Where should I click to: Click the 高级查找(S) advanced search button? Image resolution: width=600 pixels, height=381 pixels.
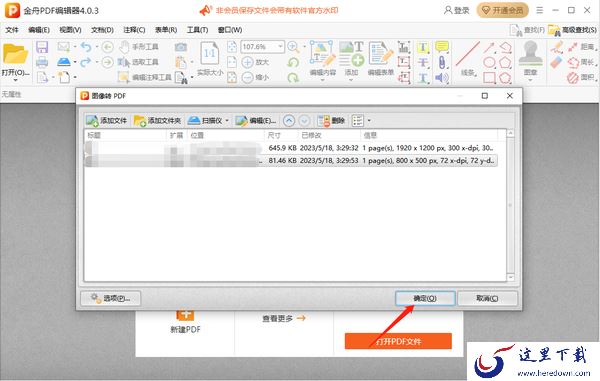[573, 30]
